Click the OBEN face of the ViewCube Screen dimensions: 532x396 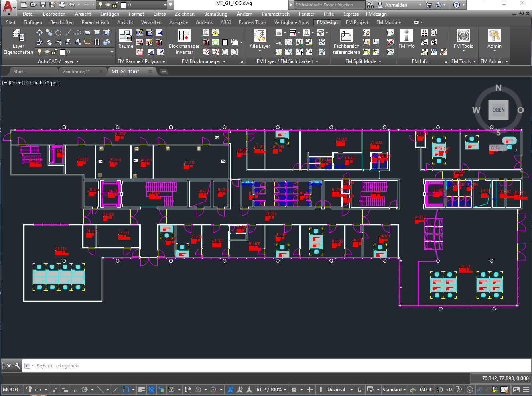[498, 110]
